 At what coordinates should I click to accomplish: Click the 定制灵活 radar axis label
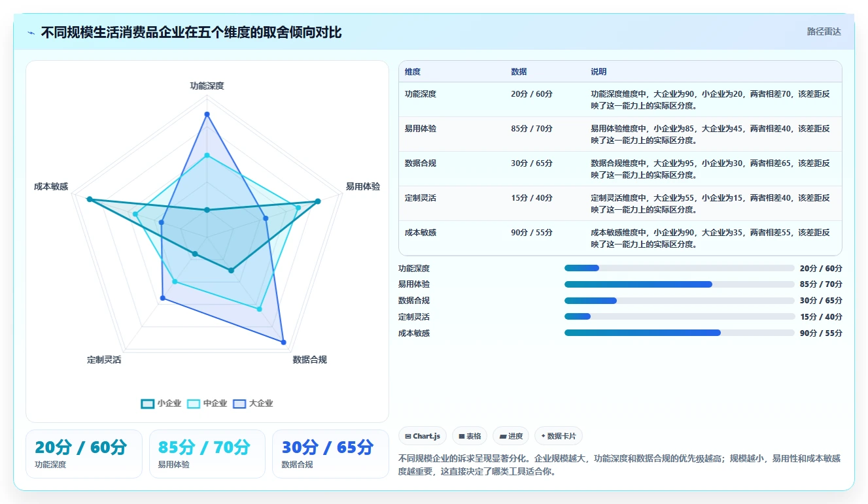coord(104,360)
